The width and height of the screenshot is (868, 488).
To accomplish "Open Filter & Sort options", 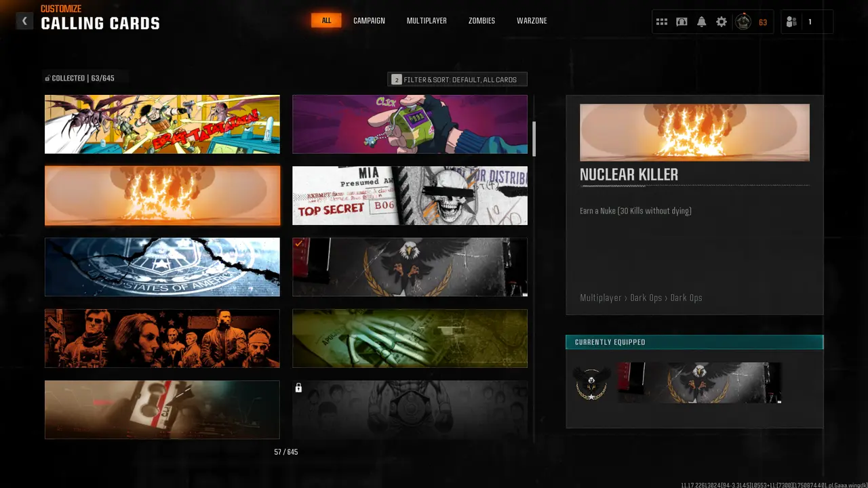I will click(457, 79).
